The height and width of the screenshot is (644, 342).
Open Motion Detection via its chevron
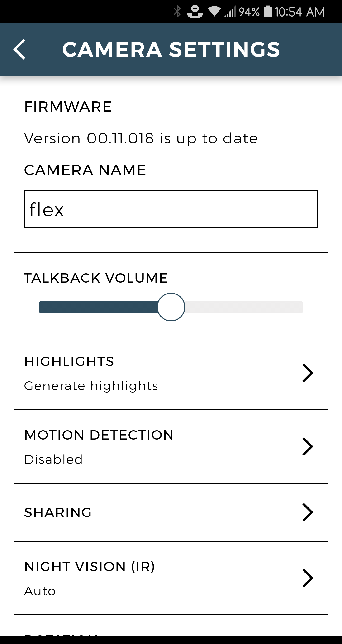coord(308,446)
